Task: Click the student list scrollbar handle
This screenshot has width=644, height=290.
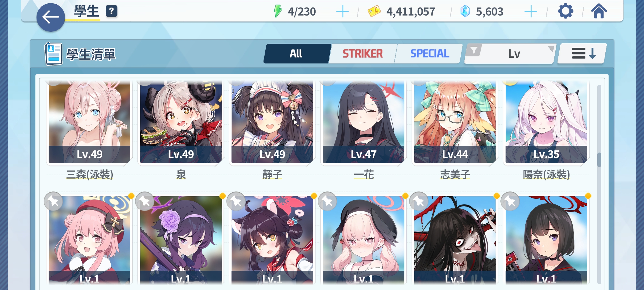Action: point(599,160)
